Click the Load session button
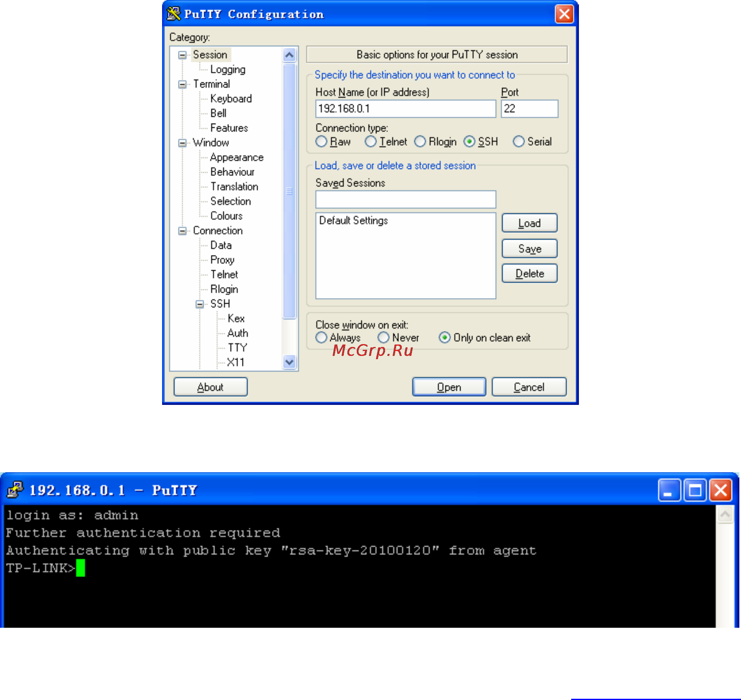Image resolution: width=741 pixels, height=700 pixels. tap(530, 223)
